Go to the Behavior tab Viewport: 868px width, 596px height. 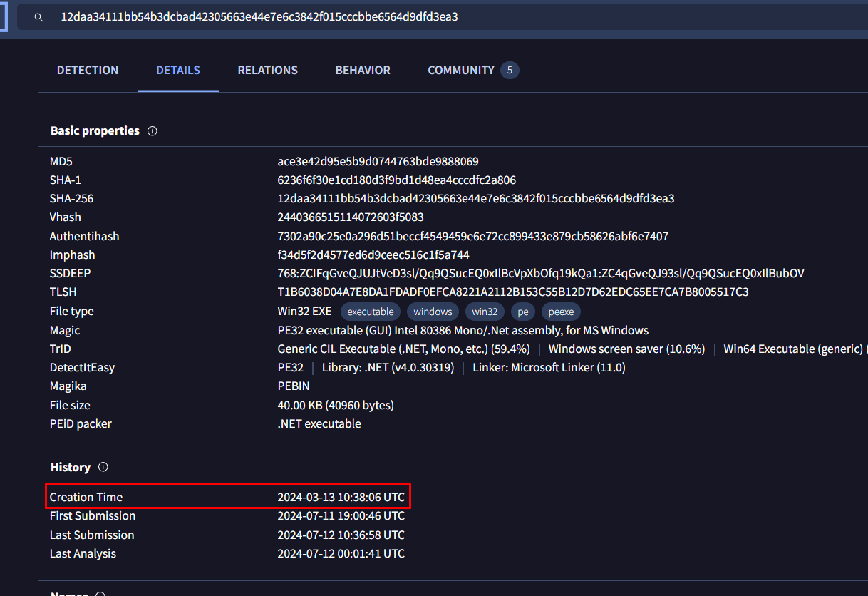(x=363, y=70)
